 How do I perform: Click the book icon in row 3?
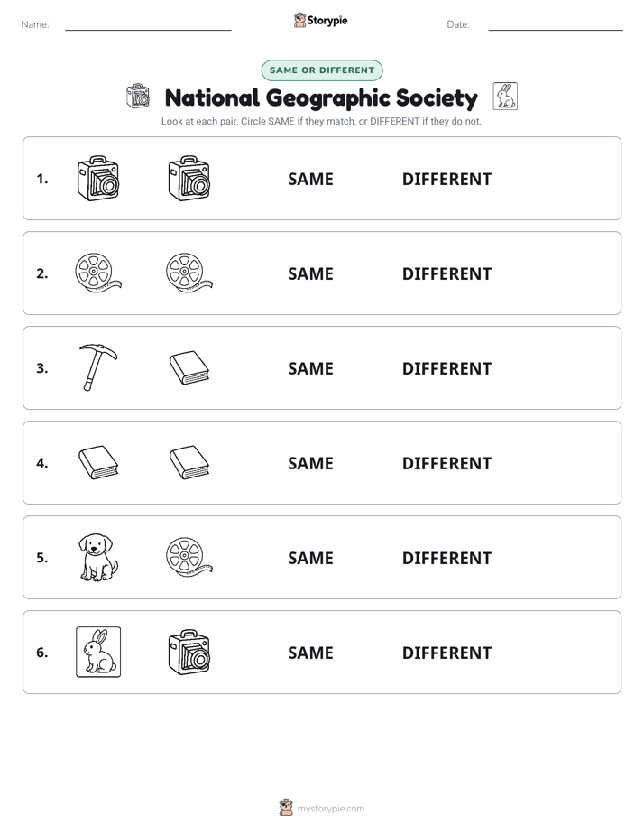click(189, 367)
